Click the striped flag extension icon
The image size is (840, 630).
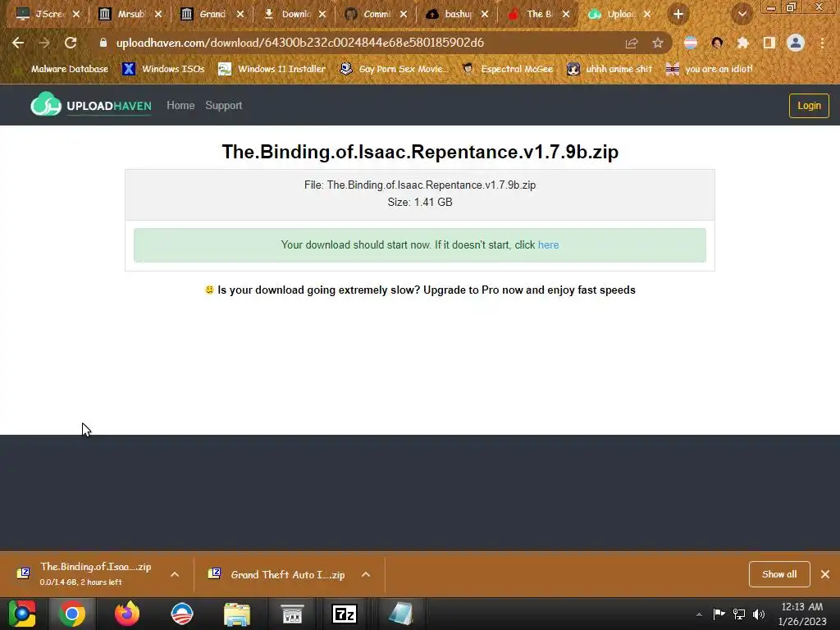[691, 43]
